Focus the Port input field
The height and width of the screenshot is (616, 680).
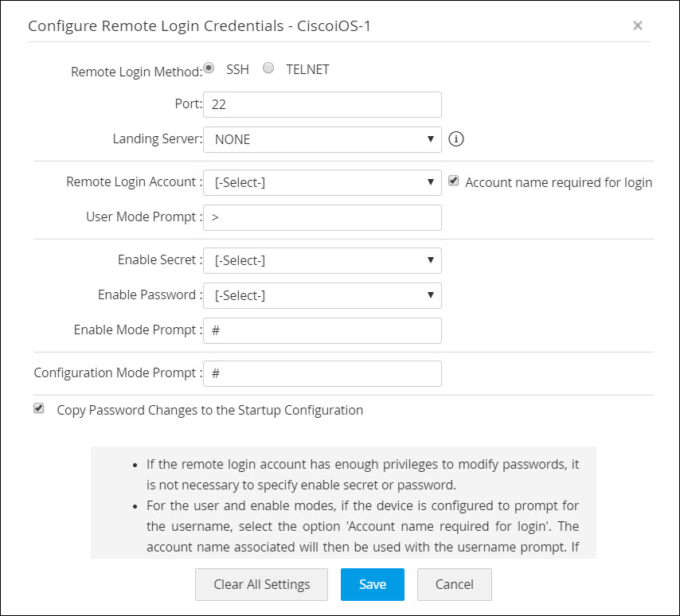(322, 104)
